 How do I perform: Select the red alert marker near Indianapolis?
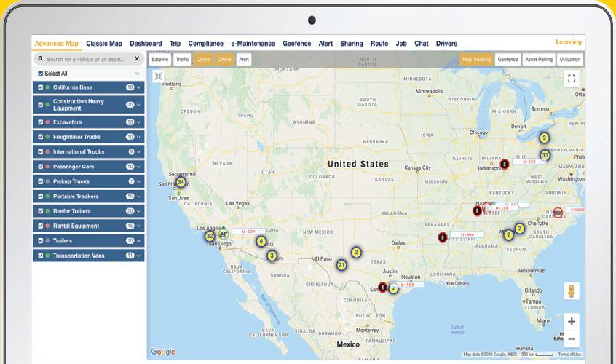pyautogui.click(x=505, y=164)
